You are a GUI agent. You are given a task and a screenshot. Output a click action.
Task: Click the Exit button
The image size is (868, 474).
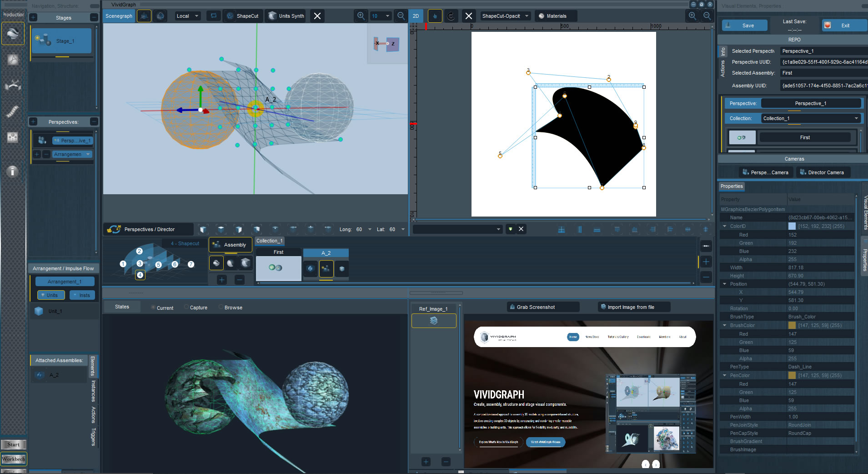[x=844, y=25]
